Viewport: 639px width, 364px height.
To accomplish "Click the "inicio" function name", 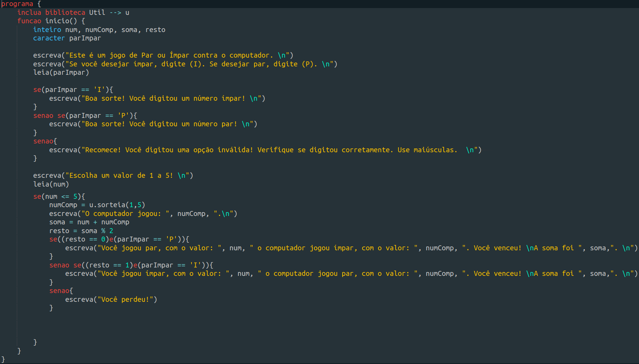I will (x=57, y=21).
